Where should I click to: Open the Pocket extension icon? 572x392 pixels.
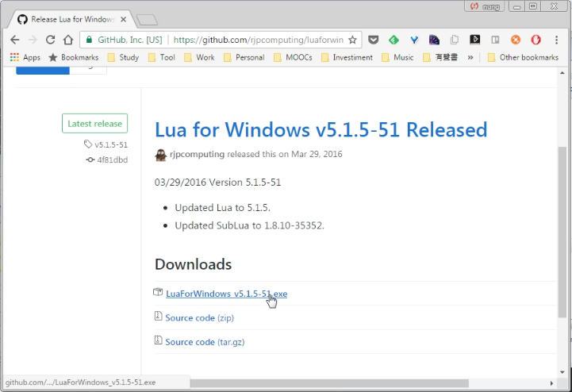pos(373,40)
